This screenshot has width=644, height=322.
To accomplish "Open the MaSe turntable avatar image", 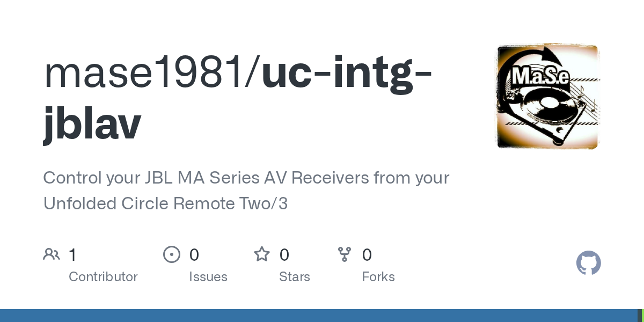I will [547, 97].
